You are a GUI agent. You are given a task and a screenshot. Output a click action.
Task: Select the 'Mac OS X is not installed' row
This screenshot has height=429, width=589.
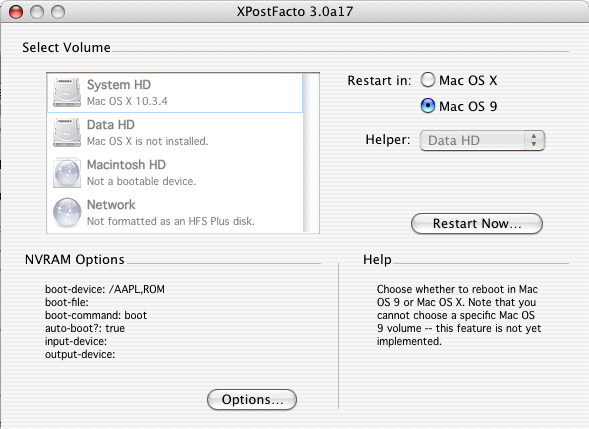[175, 133]
